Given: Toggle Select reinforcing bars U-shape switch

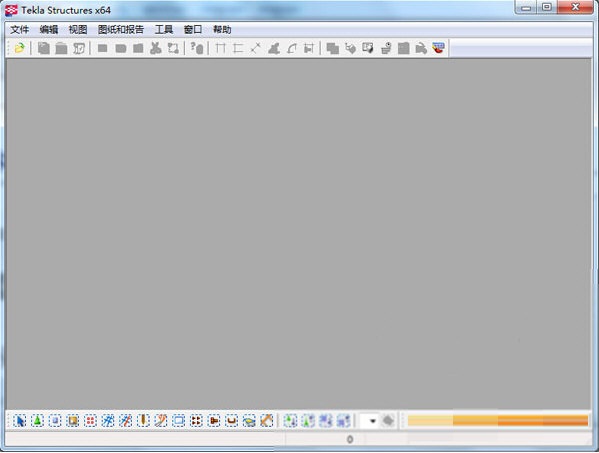Looking at the screenshot, I should (x=232, y=421).
